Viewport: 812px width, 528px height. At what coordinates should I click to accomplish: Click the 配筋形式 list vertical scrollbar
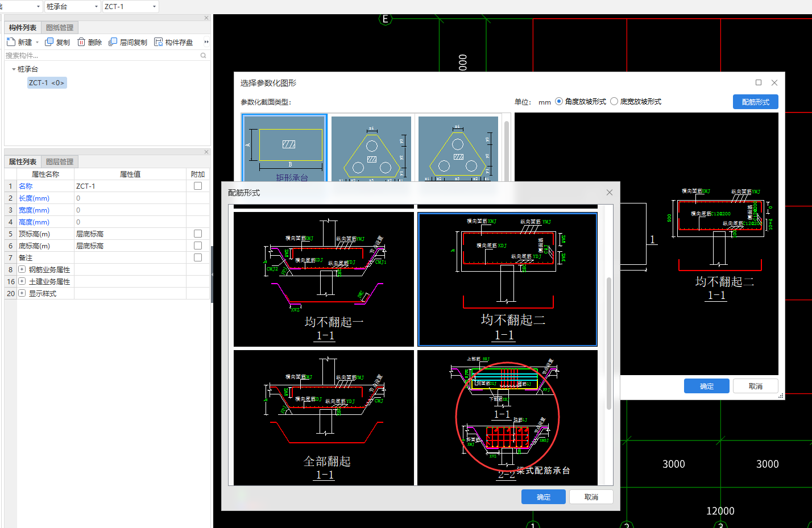point(609,344)
